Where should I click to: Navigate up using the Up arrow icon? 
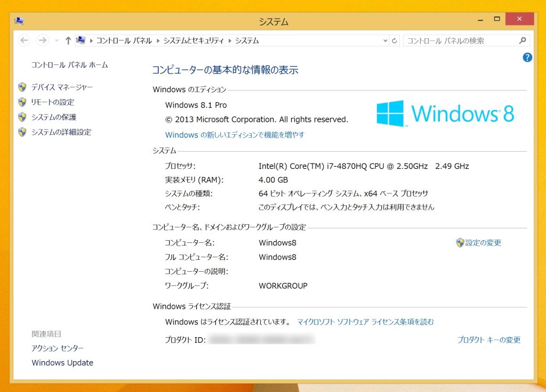[x=68, y=40]
